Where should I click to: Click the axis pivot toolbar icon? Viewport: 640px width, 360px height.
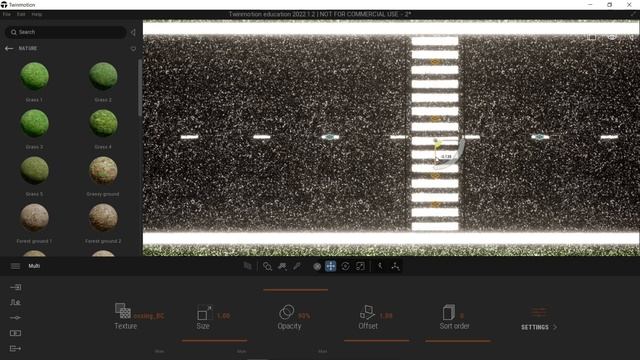point(395,266)
